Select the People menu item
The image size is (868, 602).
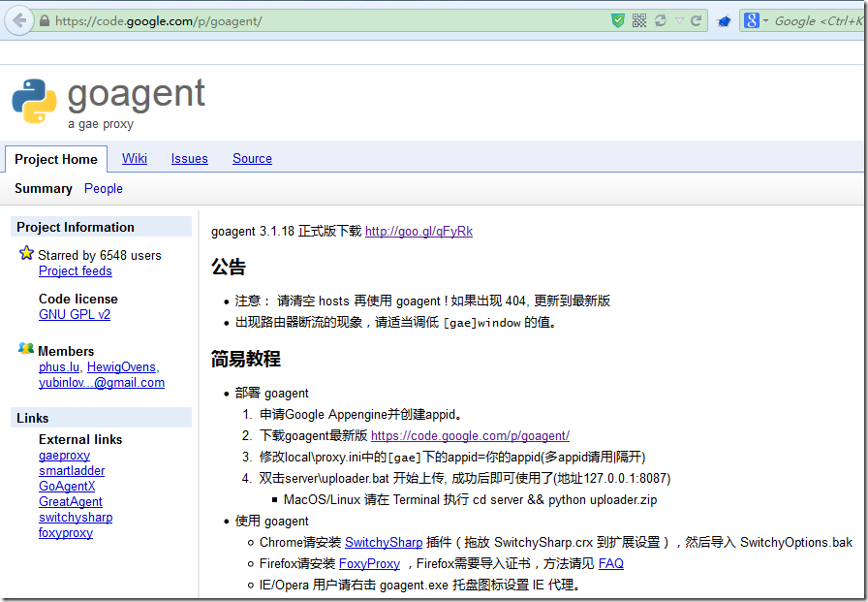pyautogui.click(x=103, y=188)
